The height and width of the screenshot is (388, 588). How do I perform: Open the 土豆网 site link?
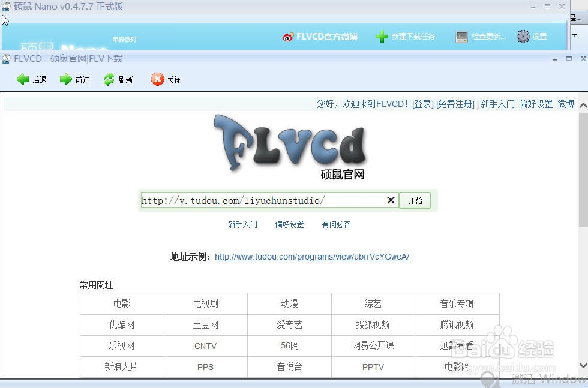point(205,324)
